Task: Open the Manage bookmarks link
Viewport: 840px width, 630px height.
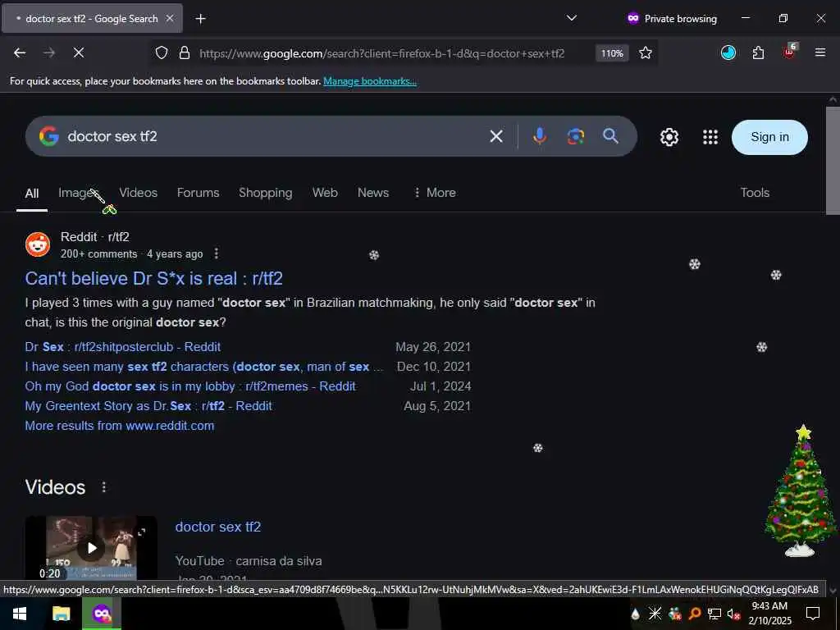Action: pos(370,81)
